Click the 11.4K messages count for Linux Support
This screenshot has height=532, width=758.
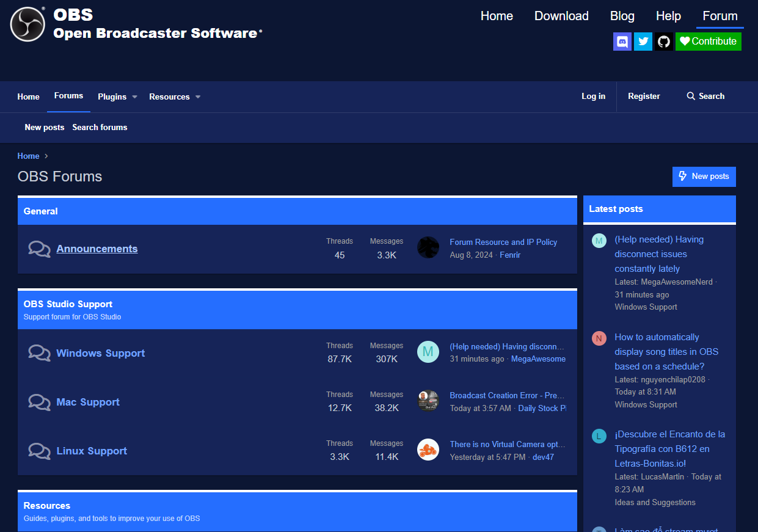coord(387,457)
